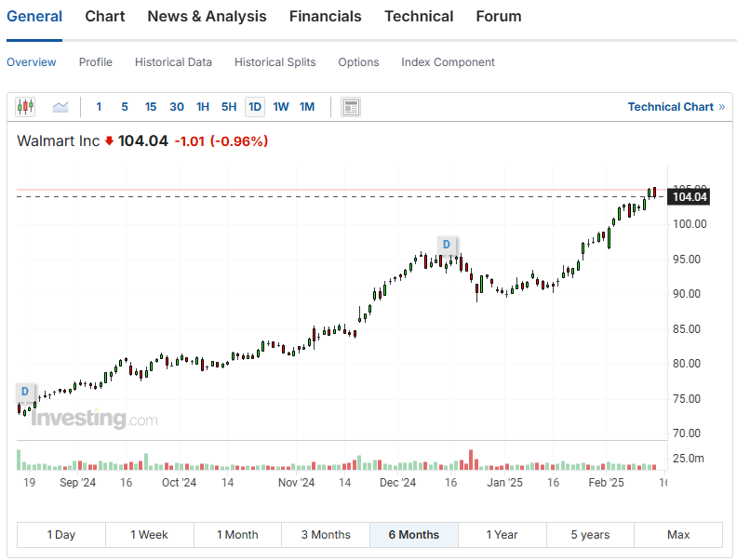Open the Profile sub-tab

96,62
